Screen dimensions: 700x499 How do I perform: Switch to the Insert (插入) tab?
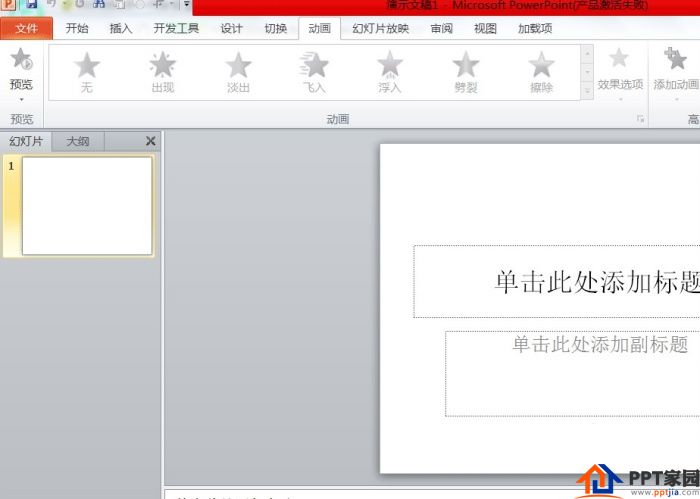pos(121,28)
